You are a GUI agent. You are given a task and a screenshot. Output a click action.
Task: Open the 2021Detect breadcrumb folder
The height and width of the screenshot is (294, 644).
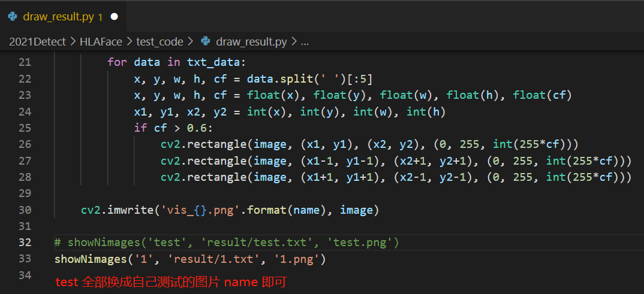tap(38, 41)
